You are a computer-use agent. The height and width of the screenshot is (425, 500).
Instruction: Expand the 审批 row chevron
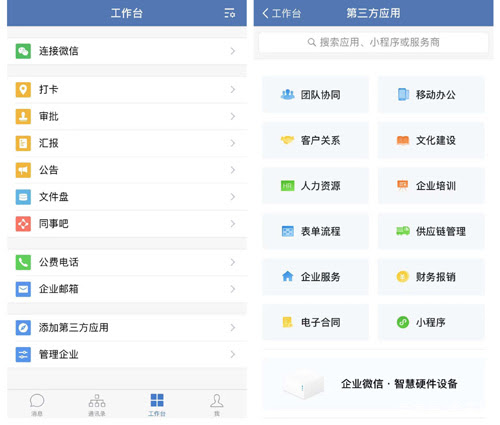233,116
